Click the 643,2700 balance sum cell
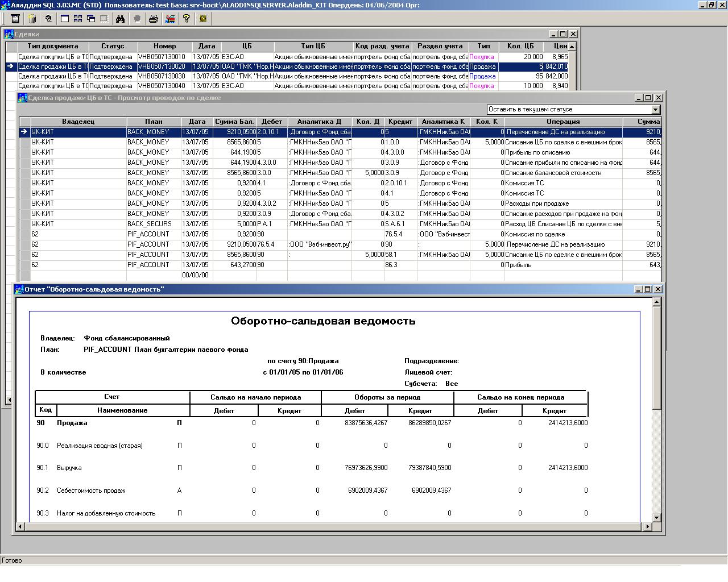The height and width of the screenshot is (582, 728). 234,265
